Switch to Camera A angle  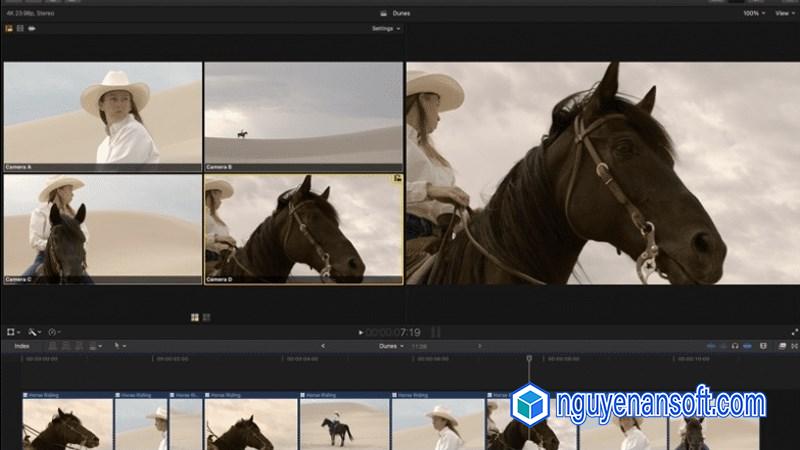[x=102, y=112]
